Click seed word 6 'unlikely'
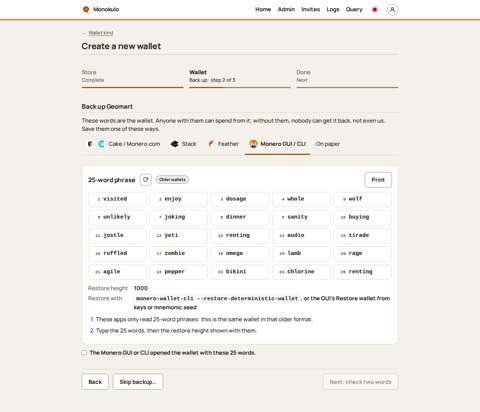 coord(117,217)
